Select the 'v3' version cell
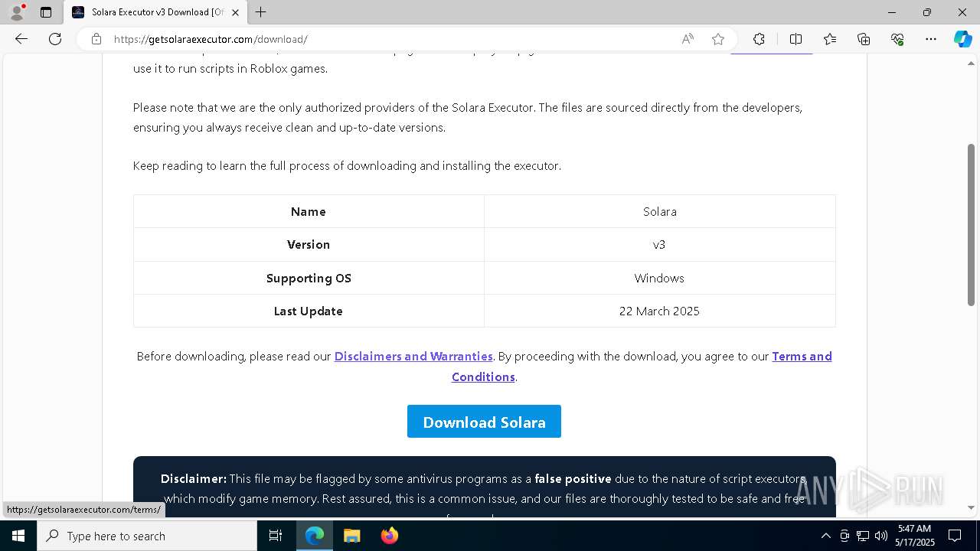The image size is (980, 551). [x=660, y=245]
